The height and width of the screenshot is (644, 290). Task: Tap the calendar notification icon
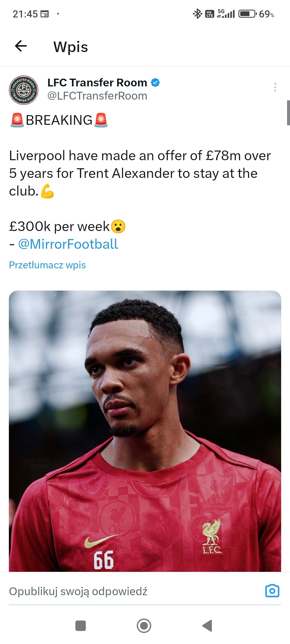[x=44, y=14]
